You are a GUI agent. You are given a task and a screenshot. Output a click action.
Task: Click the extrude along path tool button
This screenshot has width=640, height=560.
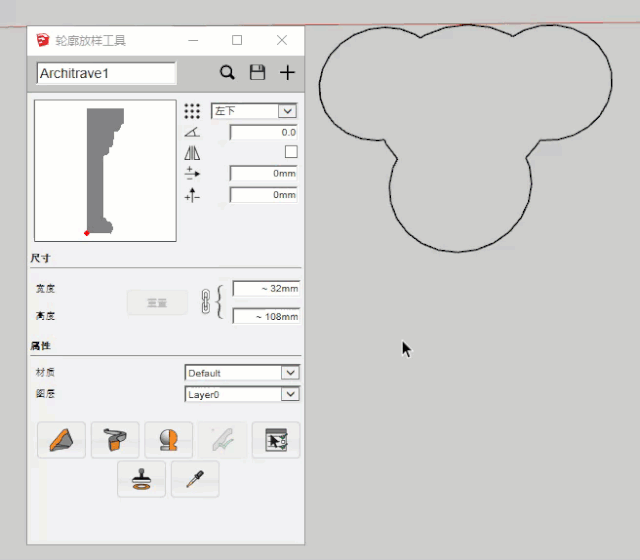(x=115, y=440)
